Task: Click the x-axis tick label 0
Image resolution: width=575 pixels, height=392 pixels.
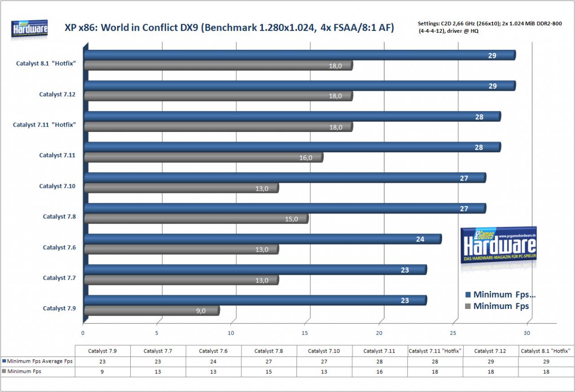Action: click(83, 333)
